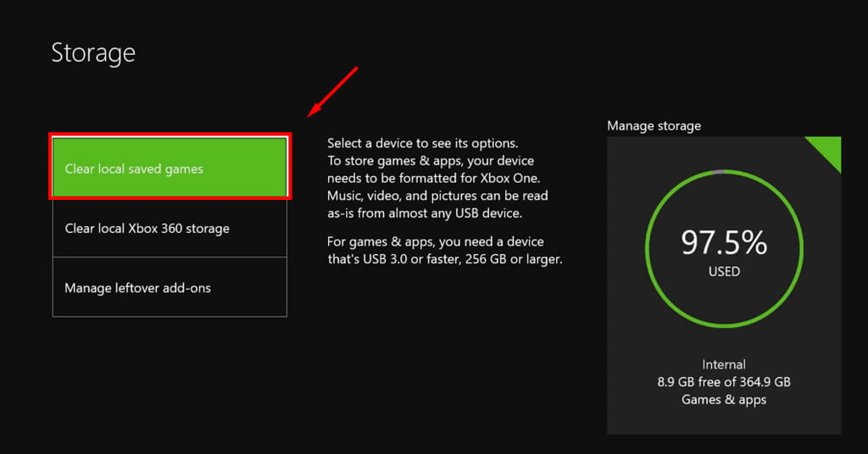The height and width of the screenshot is (454, 868).
Task: Click green corner triangle on storage tile
Action: (x=826, y=149)
